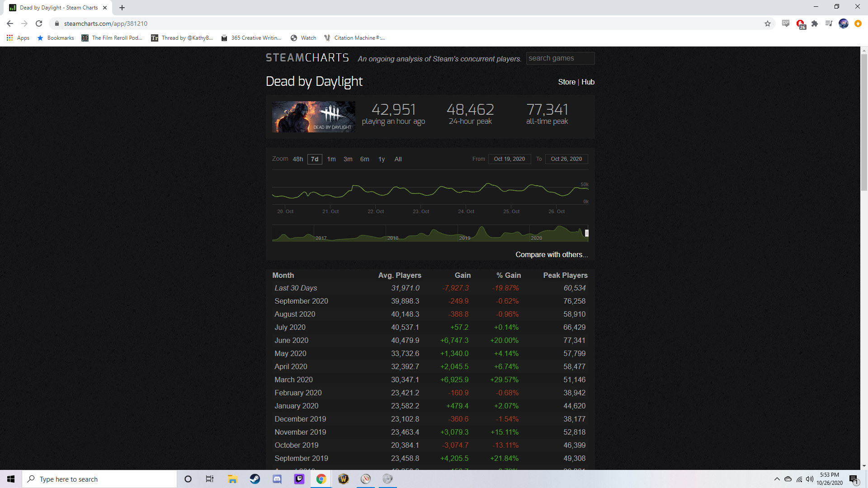Click the navigator range handle at chart end
This screenshot has height=488, width=868.
point(587,233)
